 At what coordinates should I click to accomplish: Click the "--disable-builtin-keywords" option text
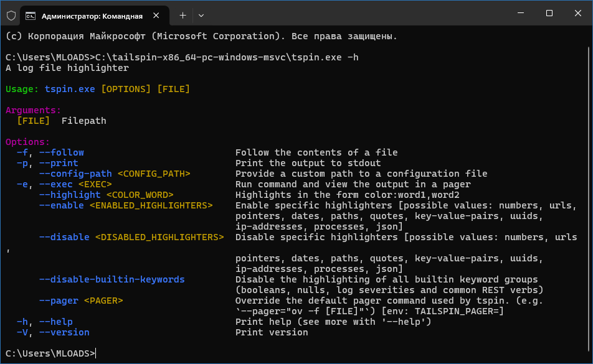click(111, 279)
